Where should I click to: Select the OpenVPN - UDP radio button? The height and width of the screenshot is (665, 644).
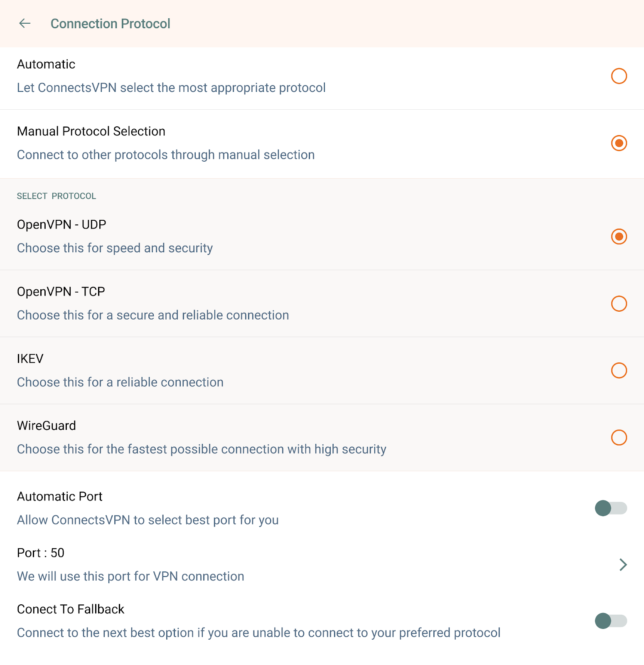click(x=619, y=236)
